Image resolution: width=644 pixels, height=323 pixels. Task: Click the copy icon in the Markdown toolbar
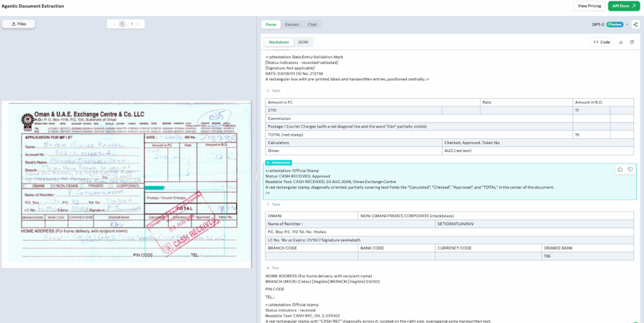coord(631,42)
